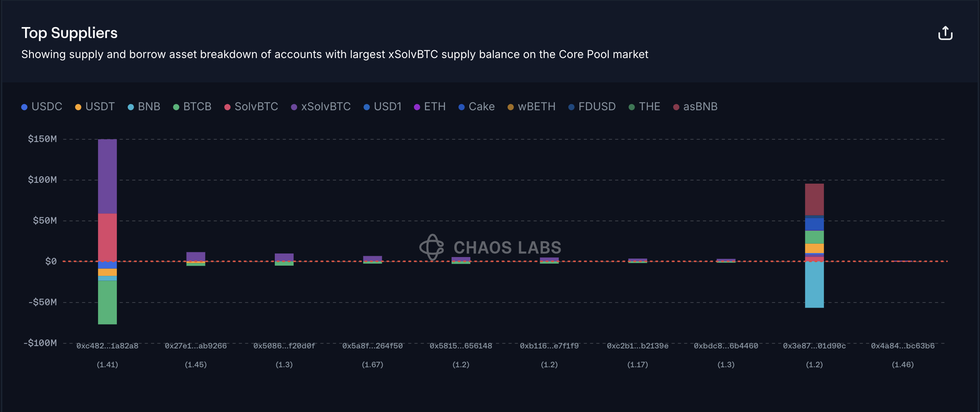Click account label 0xbdc8...6b4460

[726, 346]
